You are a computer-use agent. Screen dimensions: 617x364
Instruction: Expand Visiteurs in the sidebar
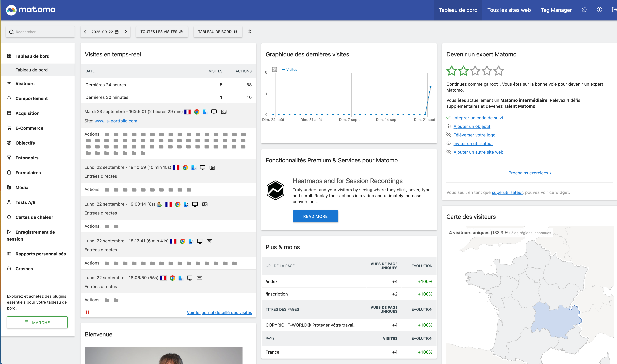[25, 84]
